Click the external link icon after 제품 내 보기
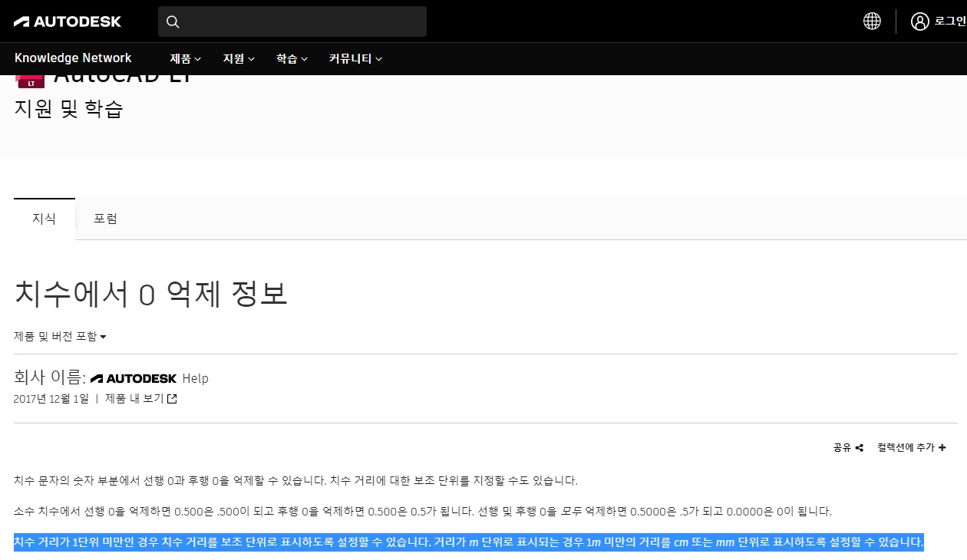Image resolution: width=967 pixels, height=560 pixels. click(172, 399)
